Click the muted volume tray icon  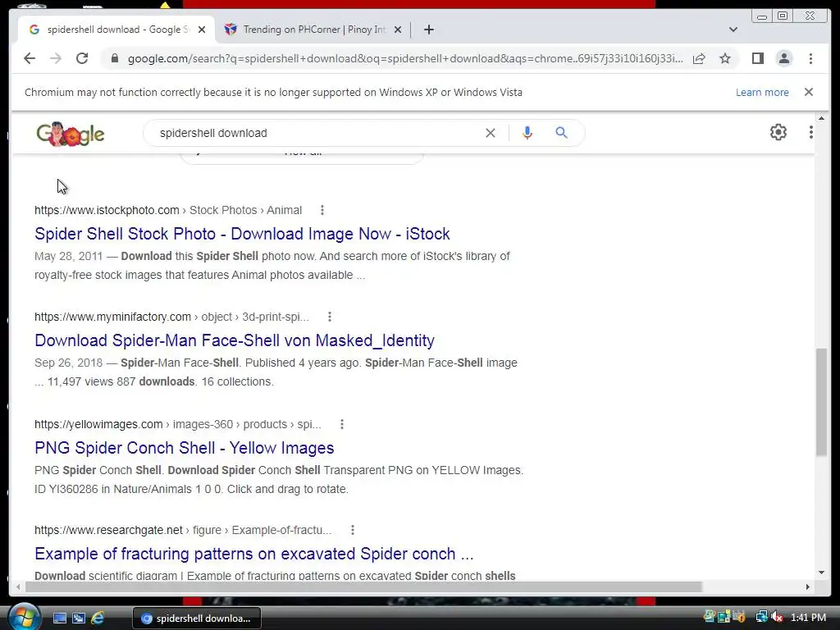[777, 618]
